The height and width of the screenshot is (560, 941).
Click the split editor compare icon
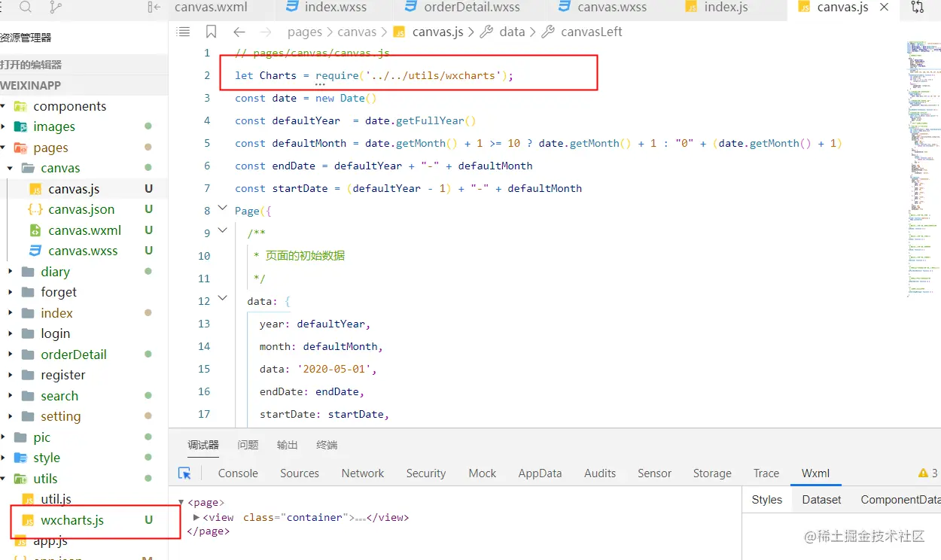click(917, 8)
